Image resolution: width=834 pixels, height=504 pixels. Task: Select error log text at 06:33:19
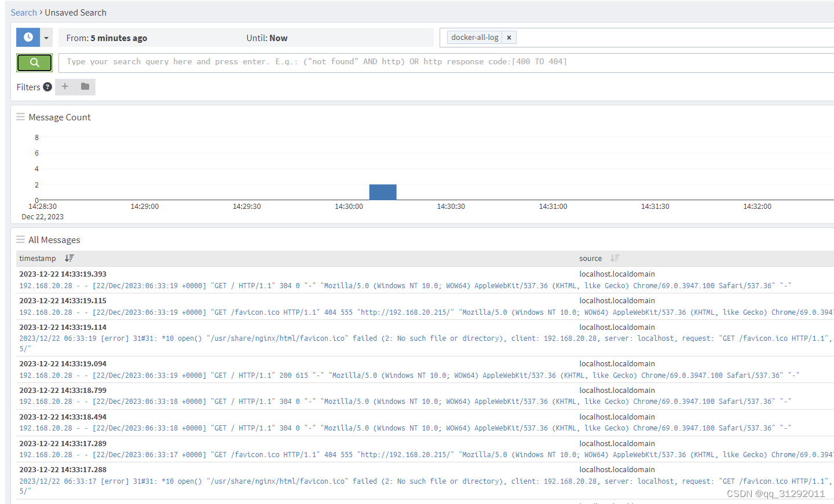(426, 344)
